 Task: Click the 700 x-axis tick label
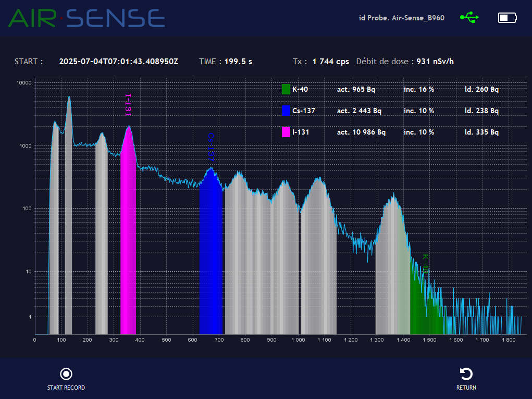click(219, 340)
